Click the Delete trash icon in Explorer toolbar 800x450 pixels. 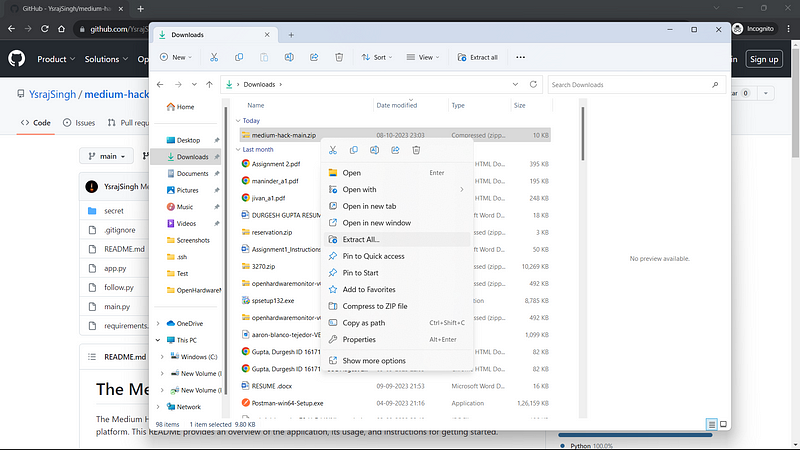click(x=339, y=57)
